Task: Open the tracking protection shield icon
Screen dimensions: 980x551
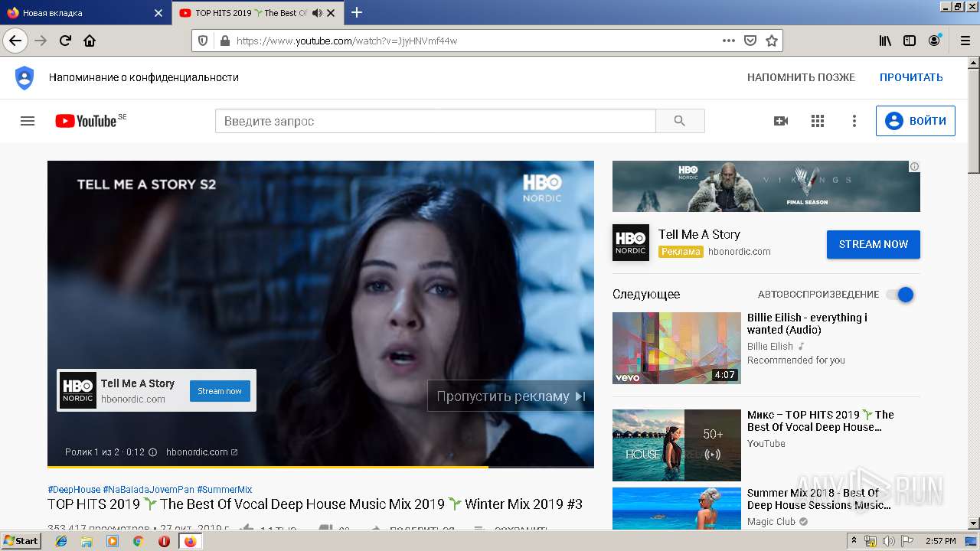Action: [x=203, y=41]
